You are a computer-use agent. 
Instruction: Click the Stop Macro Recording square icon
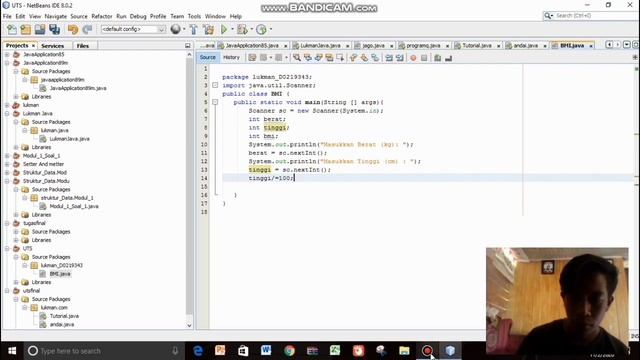click(424, 58)
